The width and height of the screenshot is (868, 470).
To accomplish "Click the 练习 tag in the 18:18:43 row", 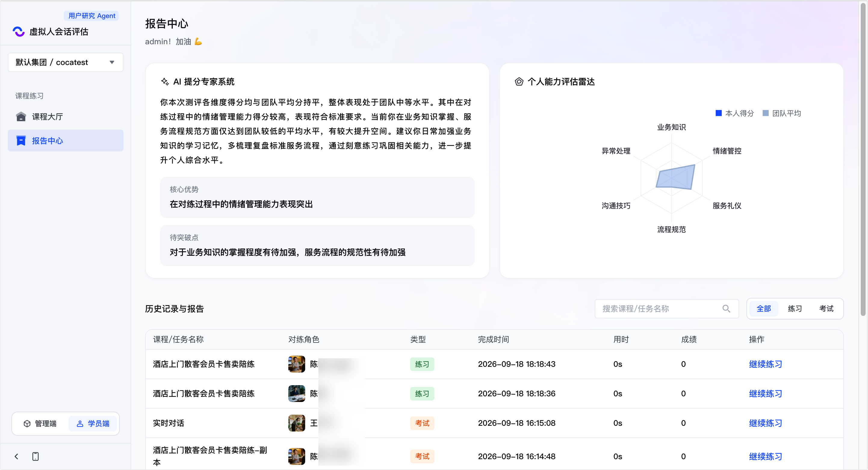I will [x=422, y=364].
